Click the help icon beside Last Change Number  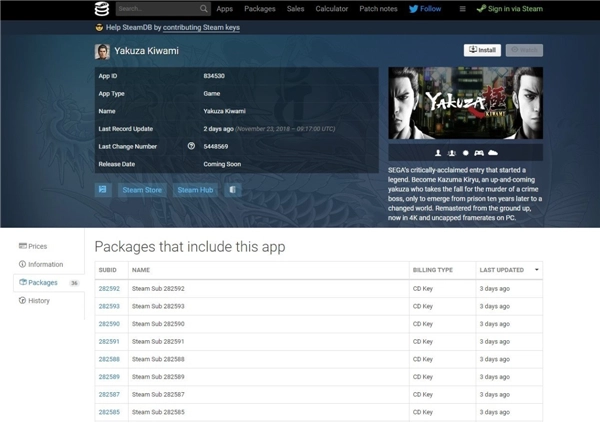click(x=191, y=146)
